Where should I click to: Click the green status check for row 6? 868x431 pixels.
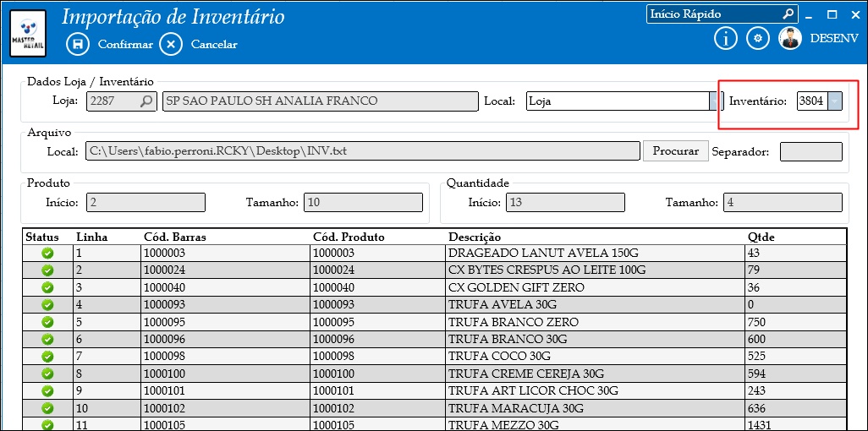coord(48,339)
